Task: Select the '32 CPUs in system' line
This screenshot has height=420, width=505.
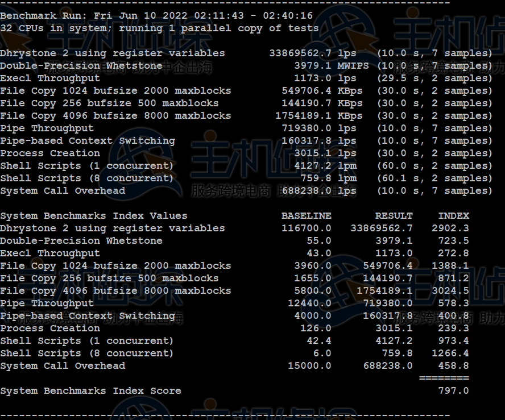Action: point(159,28)
